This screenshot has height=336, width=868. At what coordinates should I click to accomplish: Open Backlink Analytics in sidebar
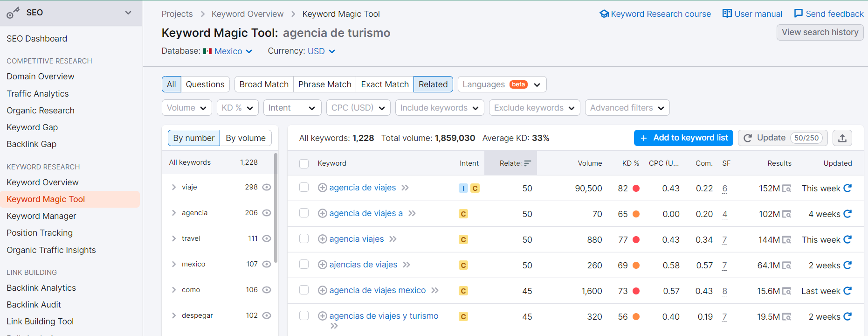41,288
